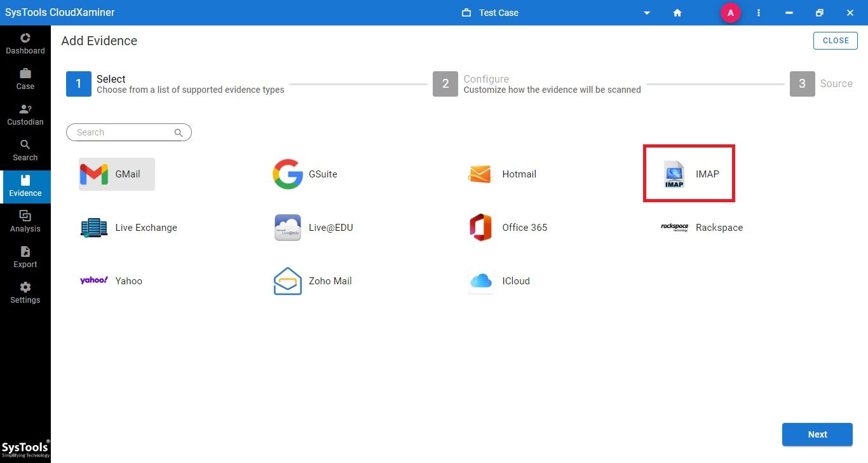
Task: Click the home icon in title bar
Action: click(677, 13)
